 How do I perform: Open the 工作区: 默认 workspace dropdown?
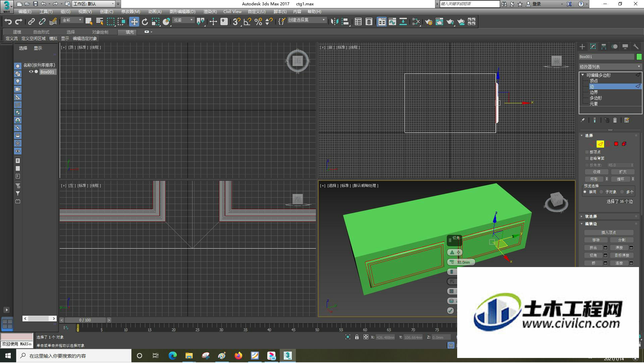click(x=94, y=4)
